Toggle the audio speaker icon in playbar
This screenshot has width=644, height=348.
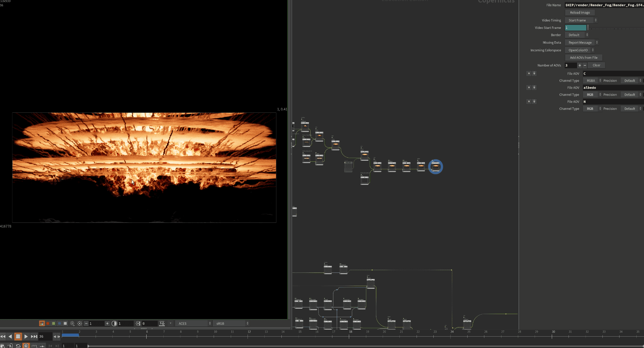coord(10,346)
